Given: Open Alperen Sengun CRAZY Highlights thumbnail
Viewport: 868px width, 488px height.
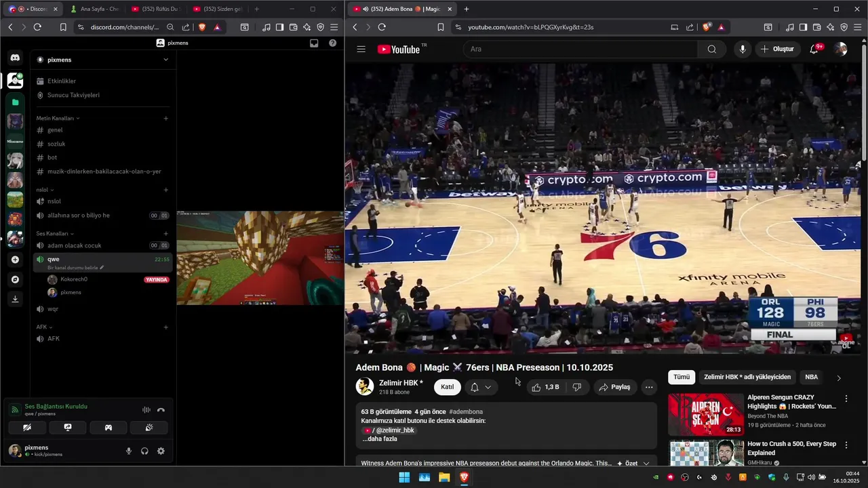Looking at the screenshot, I should 706,414.
